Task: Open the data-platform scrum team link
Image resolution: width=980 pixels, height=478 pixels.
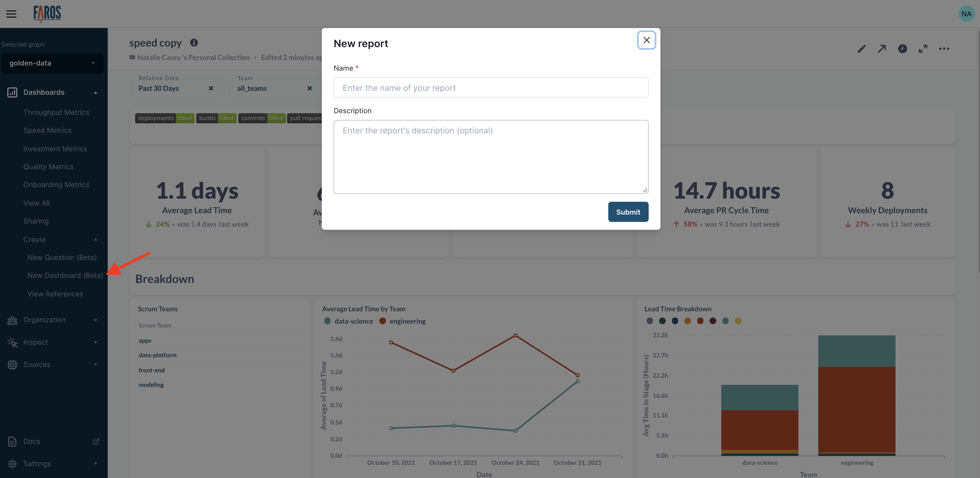Action: click(158, 355)
